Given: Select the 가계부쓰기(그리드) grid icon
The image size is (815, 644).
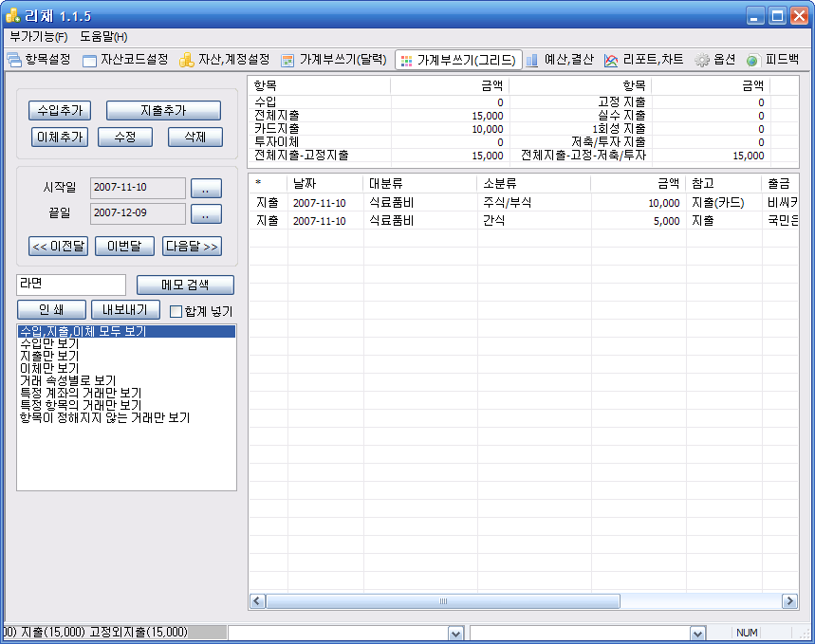Looking at the screenshot, I should [x=406, y=60].
